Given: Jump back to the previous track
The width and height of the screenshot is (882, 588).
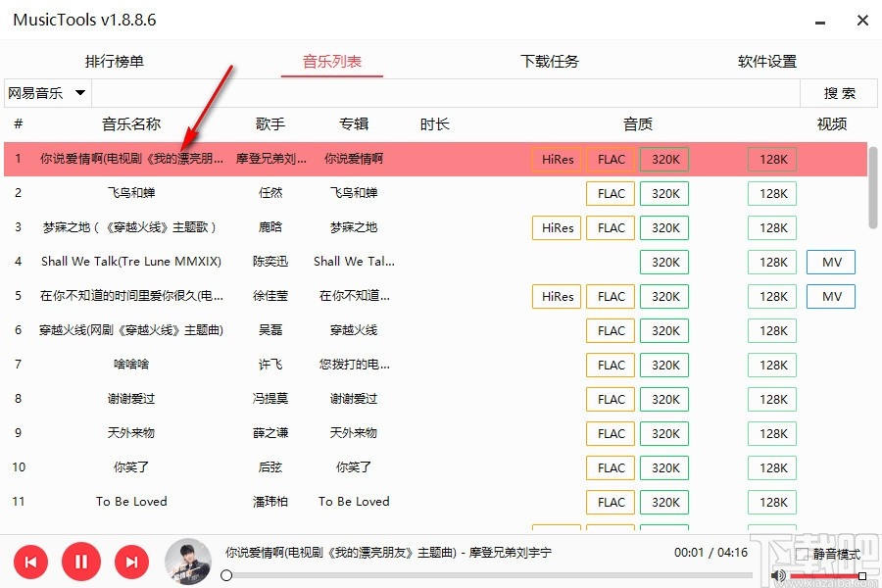Looking at the screenshot, I should pyautogui.click(x=30, y=562).
